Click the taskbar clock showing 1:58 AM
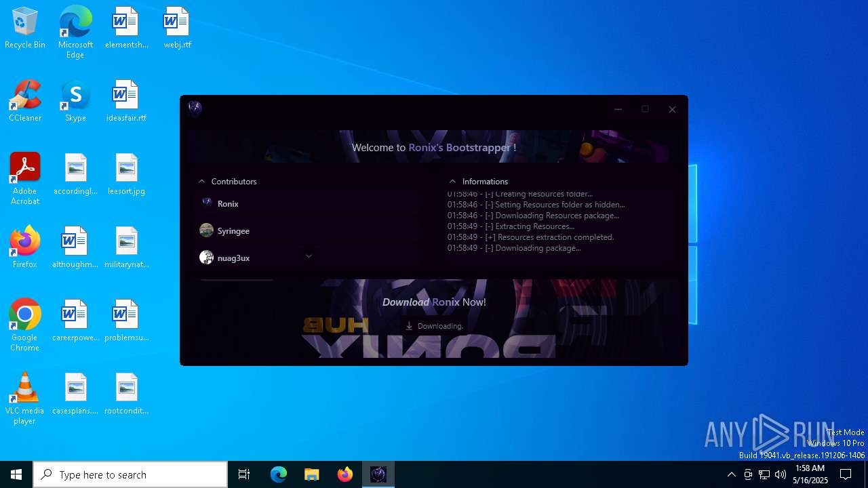 click(x=810, y=474)
